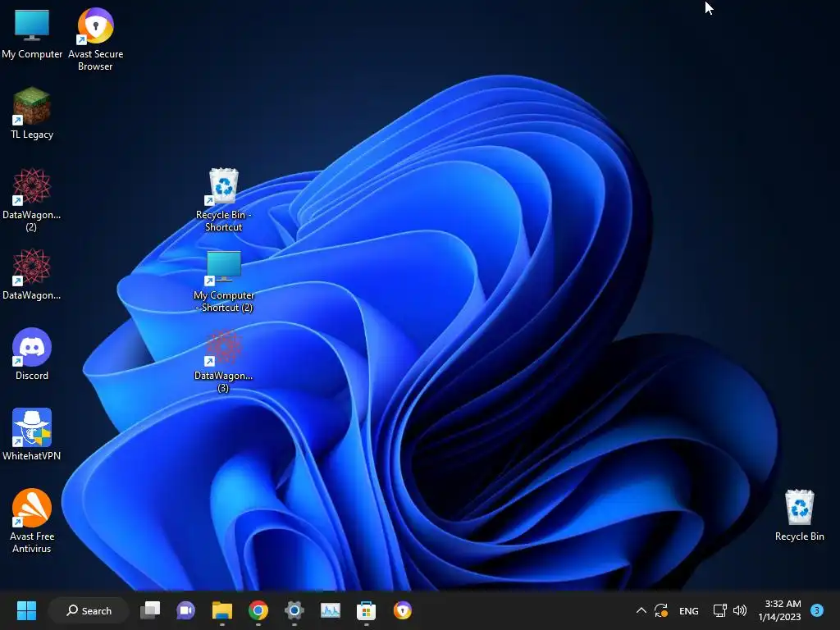
Task: Switch the ENG input language indicator
Action: click(x=689, y=610)
